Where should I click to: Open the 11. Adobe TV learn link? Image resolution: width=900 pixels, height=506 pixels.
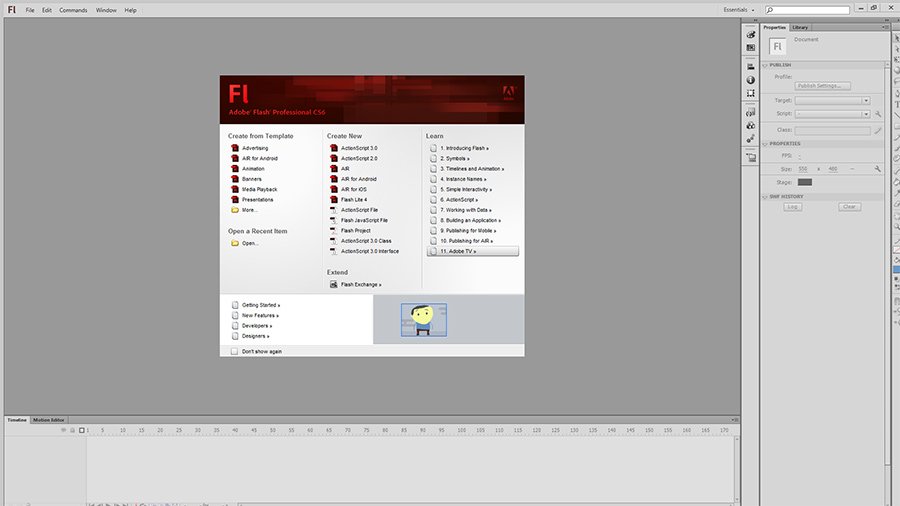coord(473,251)
